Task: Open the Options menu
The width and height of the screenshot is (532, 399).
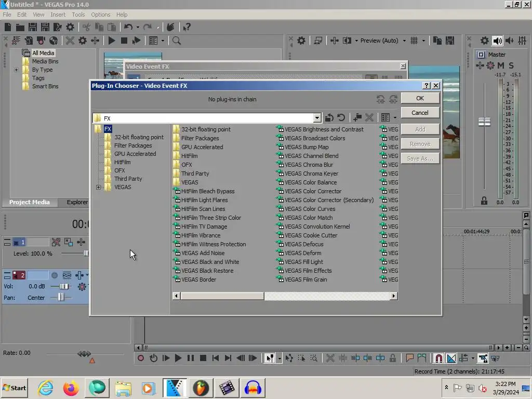Action: [100, 15]
